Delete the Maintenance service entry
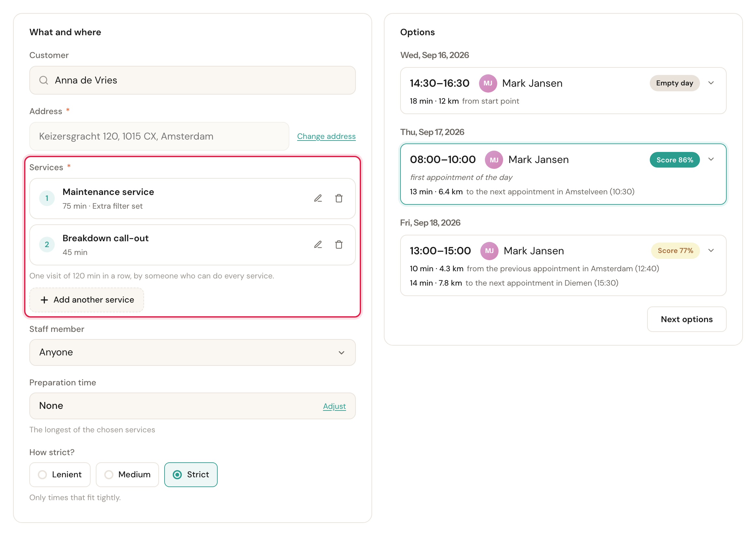Image resolution: width=756 pixels, height=536 pixels. coord(339,198)
